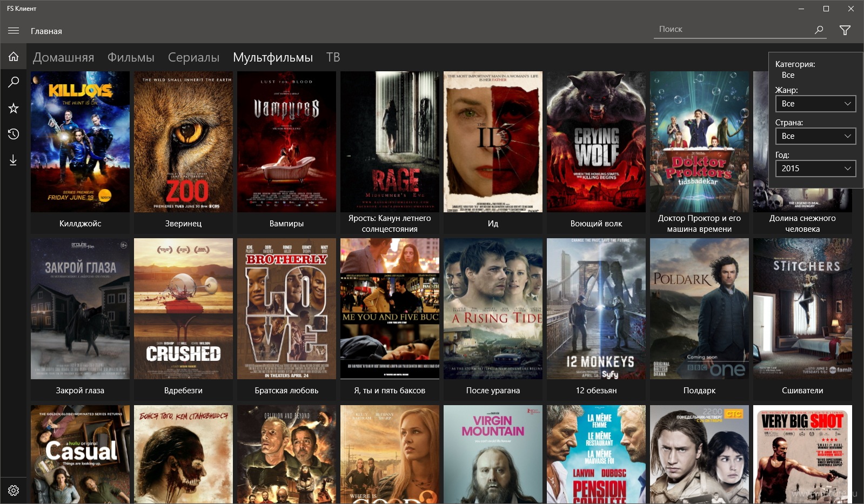Open the Brotherly Love poster
Viewport: 864px width, 504px height.
[286, 308]
